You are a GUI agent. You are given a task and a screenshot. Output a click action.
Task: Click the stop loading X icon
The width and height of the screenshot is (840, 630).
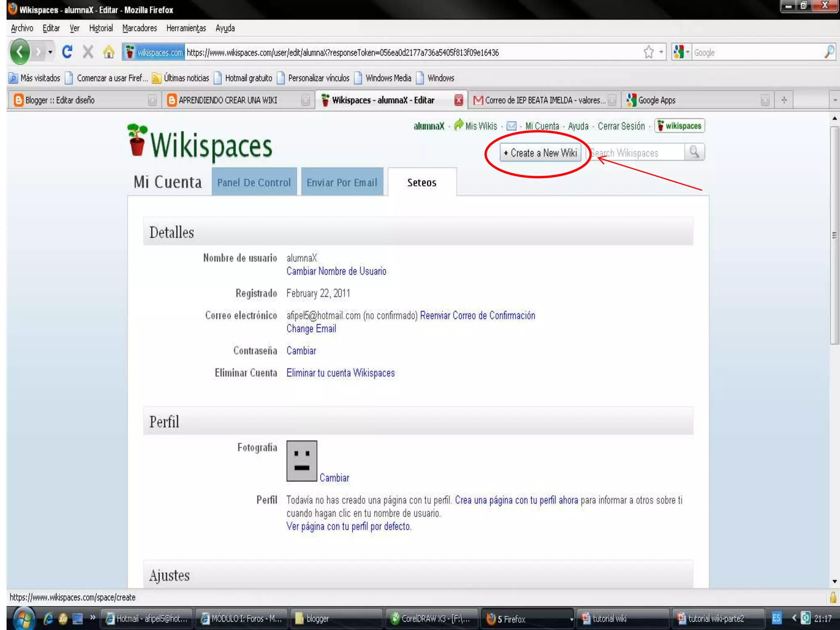tap(88, 52)
